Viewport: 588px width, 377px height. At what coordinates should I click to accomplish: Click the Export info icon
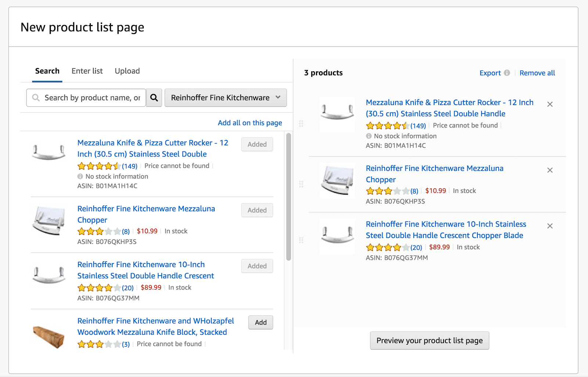(x=507, y=73)
